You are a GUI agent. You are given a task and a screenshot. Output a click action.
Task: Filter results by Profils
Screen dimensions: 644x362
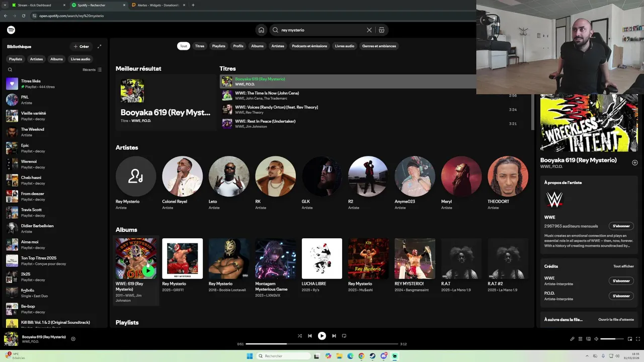pos(238,46)
